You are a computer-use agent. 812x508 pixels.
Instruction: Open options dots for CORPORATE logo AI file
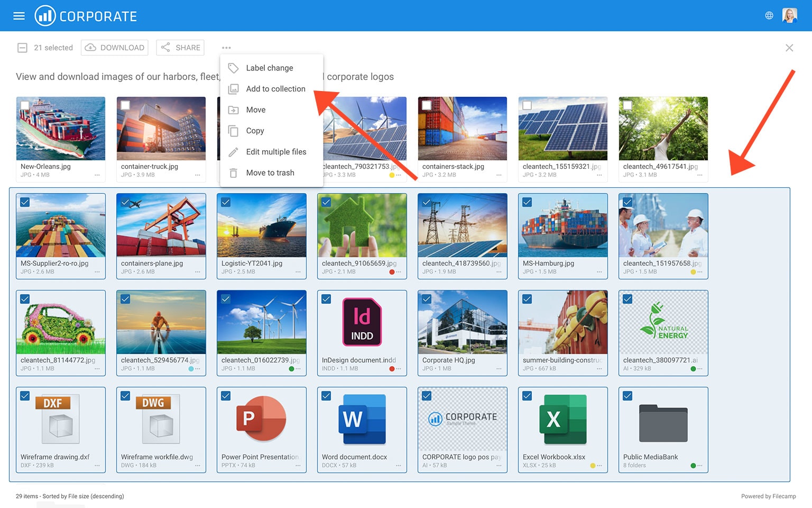click(x=499, y=466)
